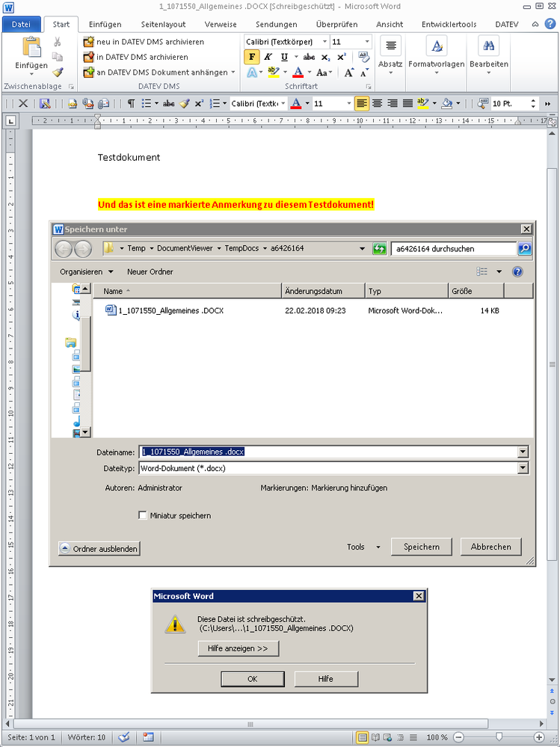Click 'Hilfe anzeigen >>' in the Word message
The image size is (560, 747).
tap(238, 648)
